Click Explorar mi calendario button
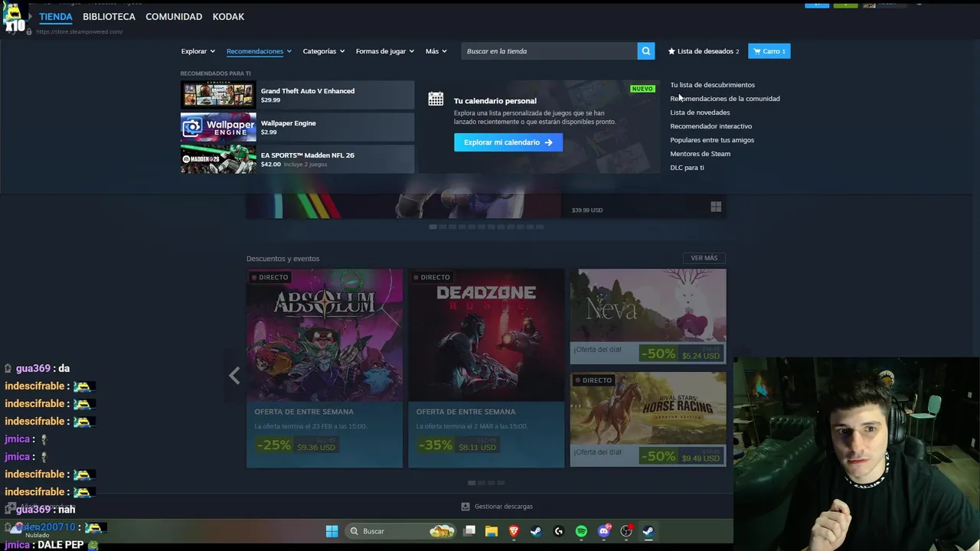Image resolution: width=980 pixels, height=551 pixels. (x=508, y=142)
